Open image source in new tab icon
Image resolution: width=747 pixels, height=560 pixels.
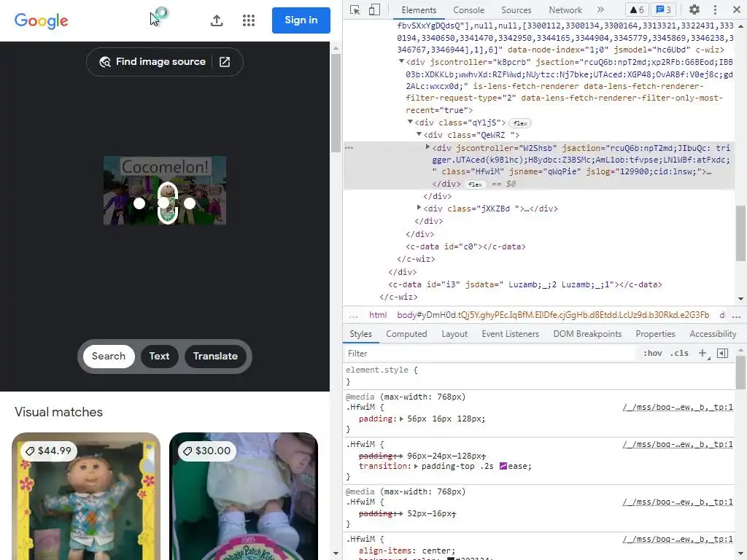click(x=225, y=62)
